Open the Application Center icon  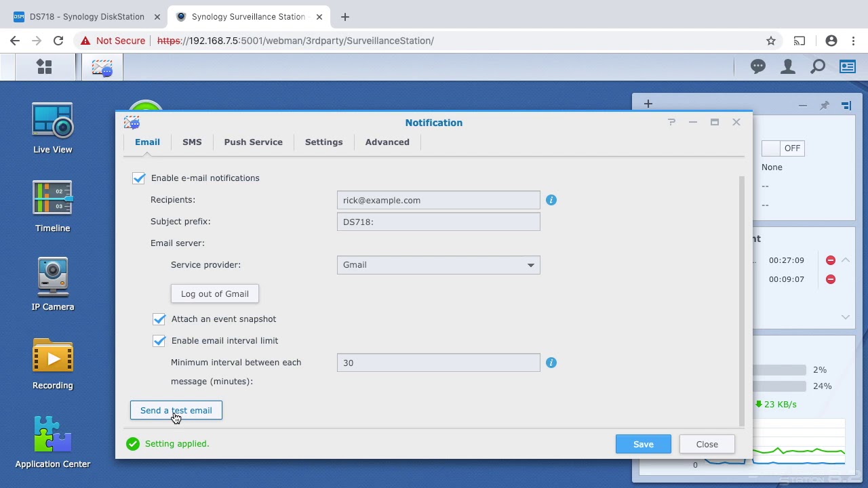point(52,442)
